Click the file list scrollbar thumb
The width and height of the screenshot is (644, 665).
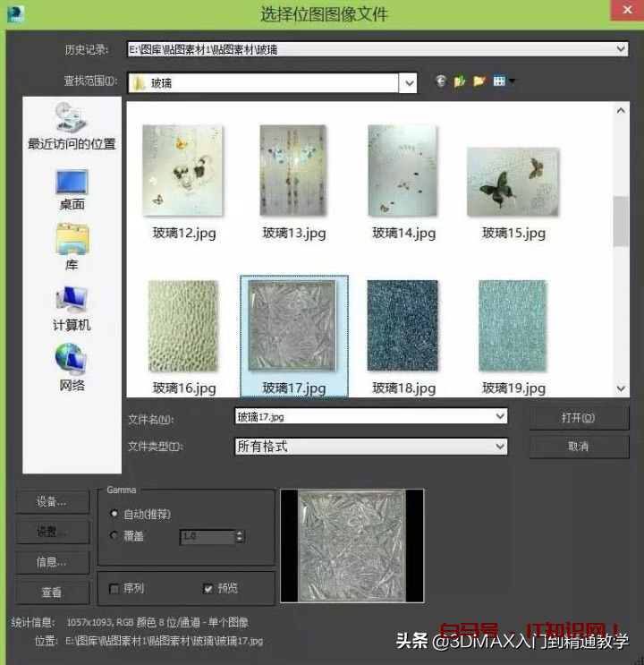pos(621,220)
